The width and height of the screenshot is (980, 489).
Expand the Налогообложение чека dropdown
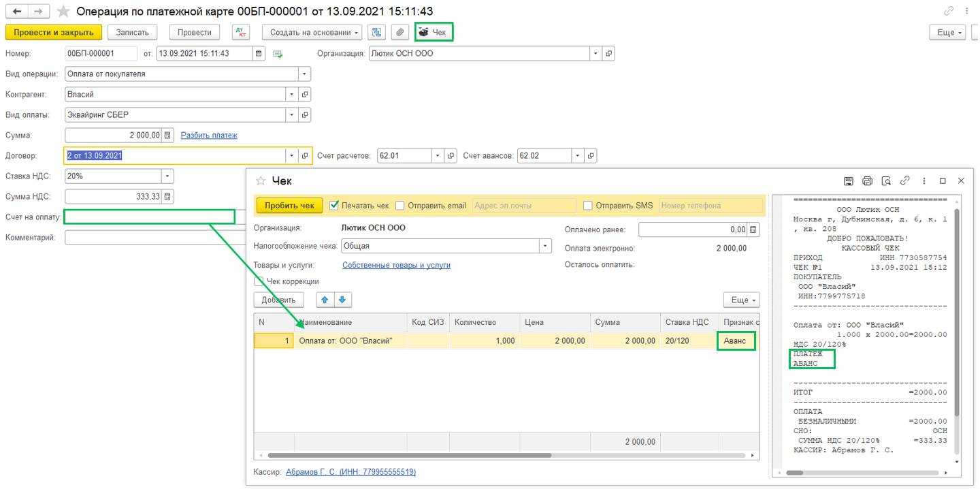click(x=544, y=246)
